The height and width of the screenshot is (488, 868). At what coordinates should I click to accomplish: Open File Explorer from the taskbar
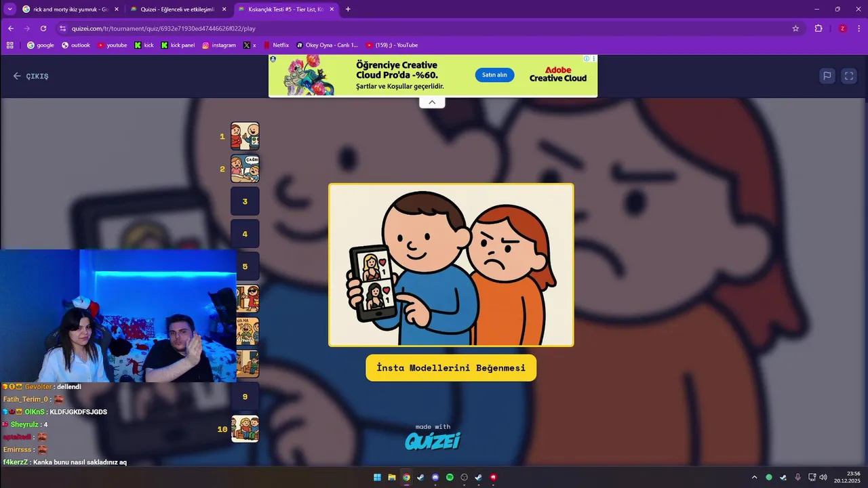pyautogui.click(x=392, y=477)
